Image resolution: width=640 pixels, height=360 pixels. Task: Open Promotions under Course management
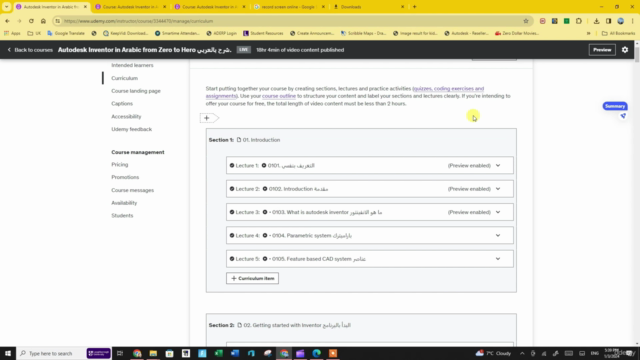125,177
